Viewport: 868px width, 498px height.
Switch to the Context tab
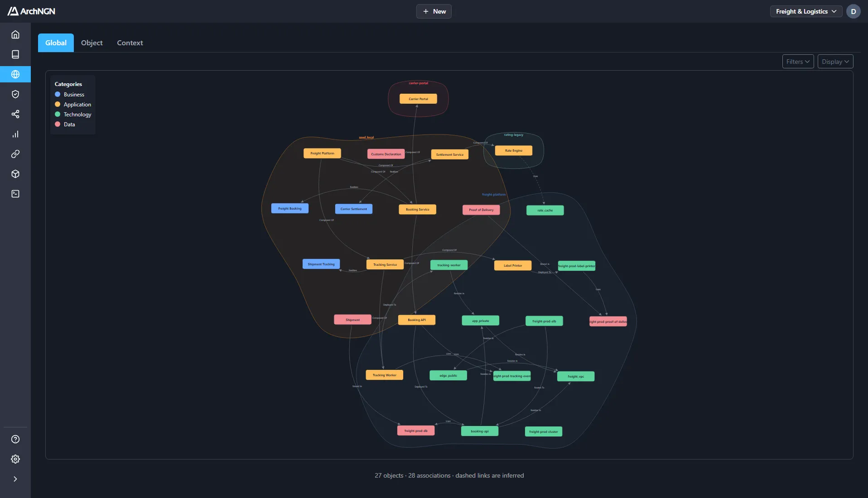(x=130, y=43)
